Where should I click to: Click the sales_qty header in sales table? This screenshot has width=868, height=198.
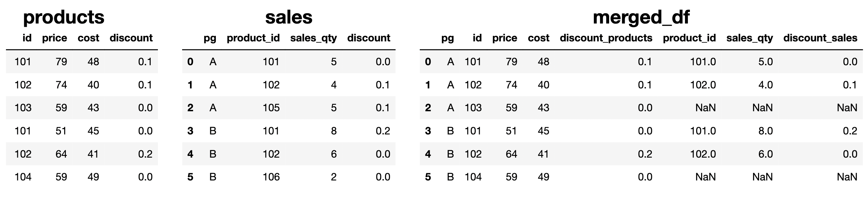click(x=313, y=38)
